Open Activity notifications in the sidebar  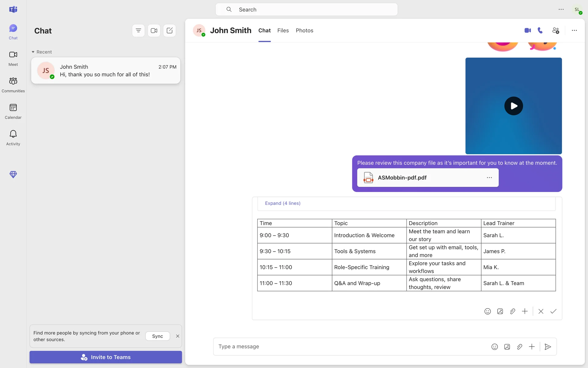[x=13, y=137]
